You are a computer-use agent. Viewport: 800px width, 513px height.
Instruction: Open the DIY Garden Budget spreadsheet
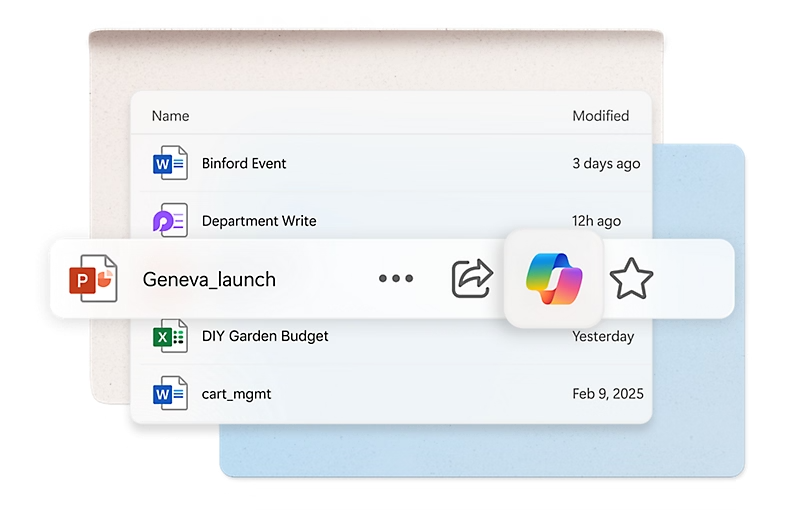click(x=265, y=336)
